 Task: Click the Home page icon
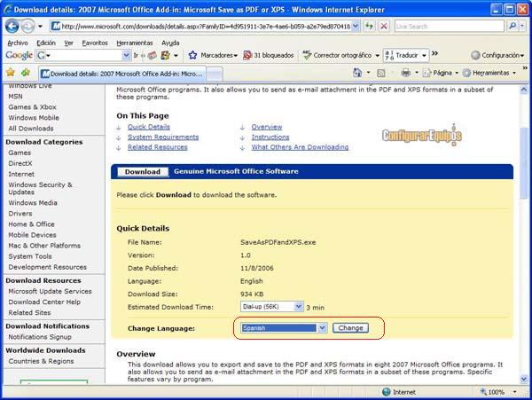pos(357,73)
